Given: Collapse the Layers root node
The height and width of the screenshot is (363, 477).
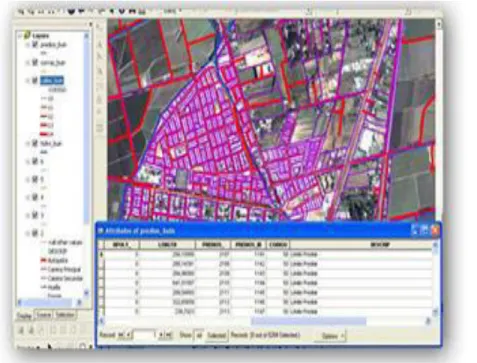Looking at the screenshot, I should pyautogui.click(x=21, y=35).
